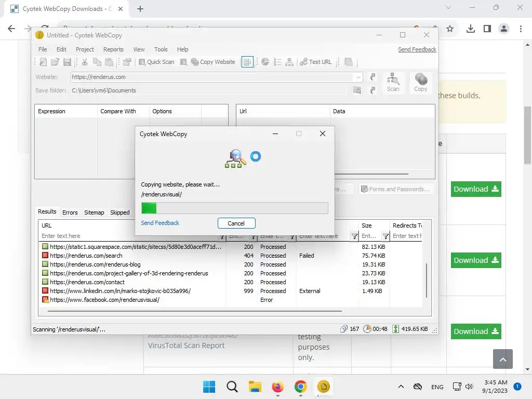
Task: Open the Size column filter dropdown
Action: (385, 236)
